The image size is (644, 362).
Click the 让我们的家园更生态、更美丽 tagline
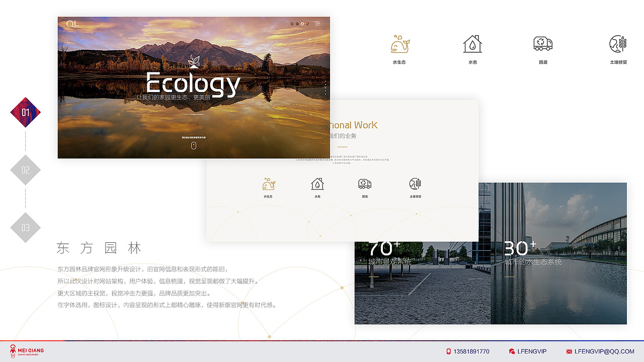click(x=174, y=97)
